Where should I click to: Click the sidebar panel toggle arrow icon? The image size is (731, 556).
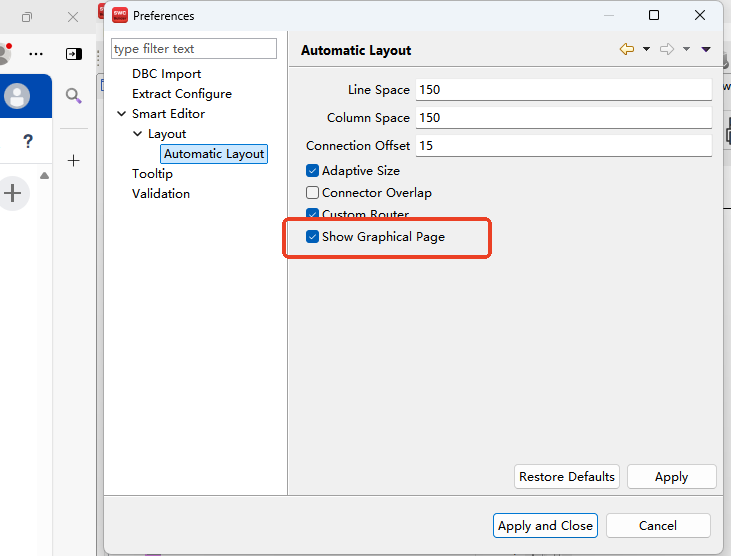[x=73, y=54]
